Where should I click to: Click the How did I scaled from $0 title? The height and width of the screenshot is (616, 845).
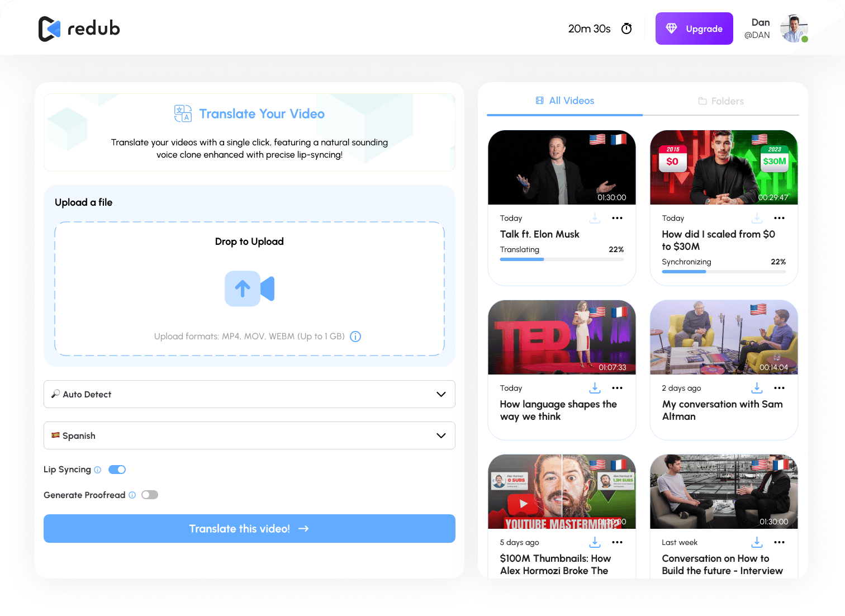tap(718, 240)
